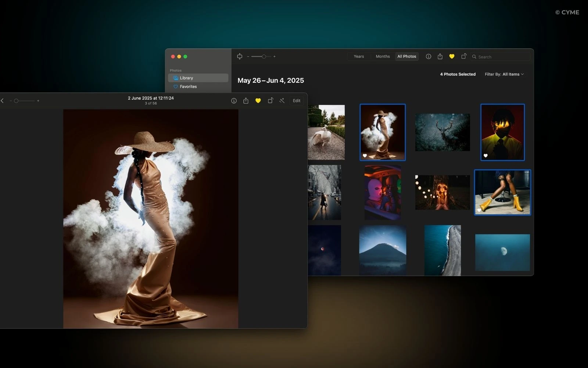The width and height of the screenshot is (588, 368).
Task: Click the Edit button
Action: tap(297, 100)
